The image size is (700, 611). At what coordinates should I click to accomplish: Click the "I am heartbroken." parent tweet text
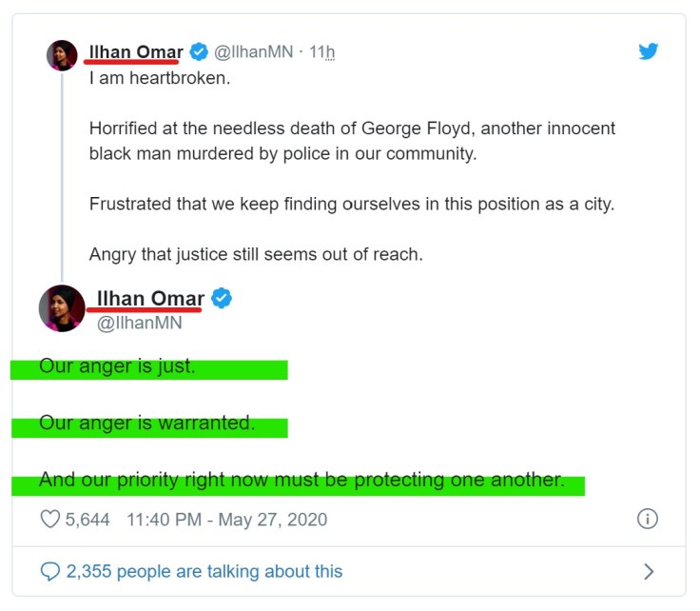160,78
